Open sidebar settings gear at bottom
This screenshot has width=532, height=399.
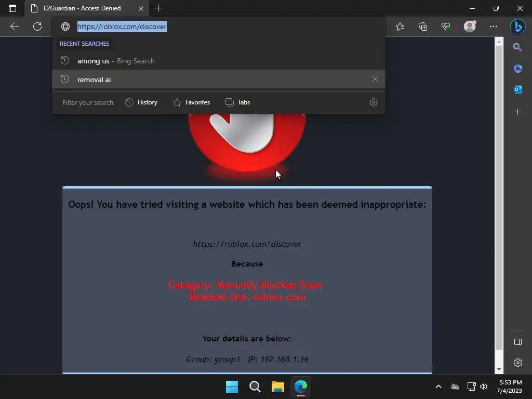(518, 363)
